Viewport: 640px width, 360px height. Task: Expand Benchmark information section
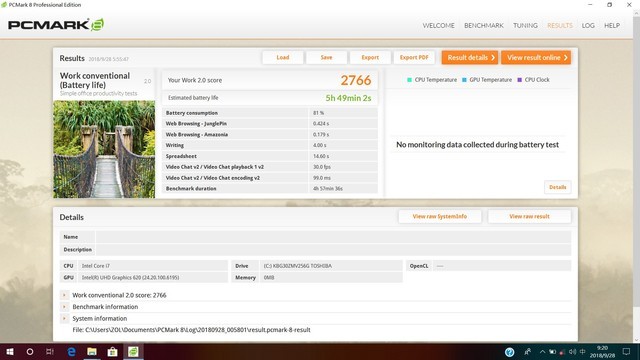[64, 307]
